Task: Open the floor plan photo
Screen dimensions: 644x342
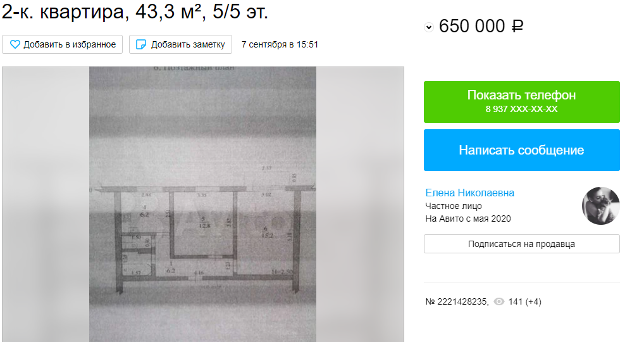Action: [x=203, y=205]
